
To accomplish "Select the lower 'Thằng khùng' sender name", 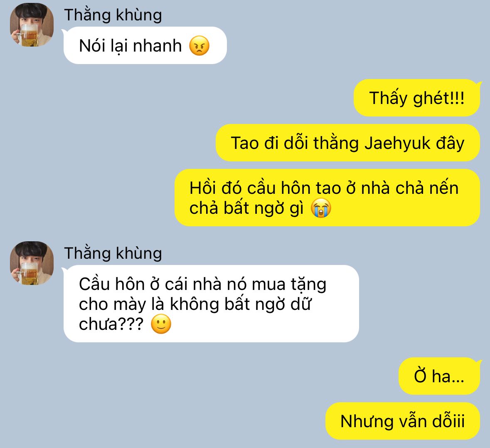I will [113, 253].
